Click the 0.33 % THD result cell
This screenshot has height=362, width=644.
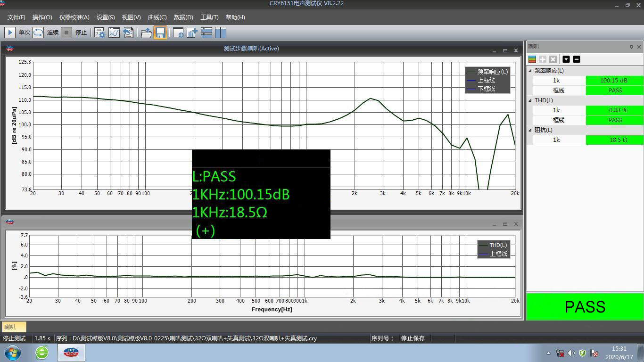pos(614,110)
